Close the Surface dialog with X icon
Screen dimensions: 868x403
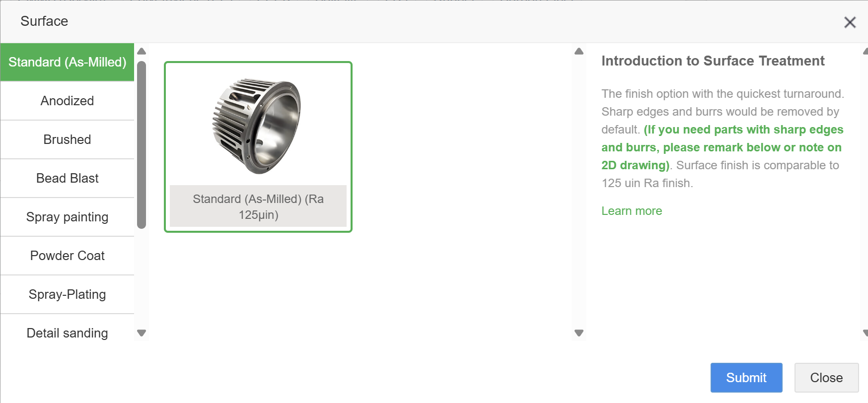tap(850, 22)
